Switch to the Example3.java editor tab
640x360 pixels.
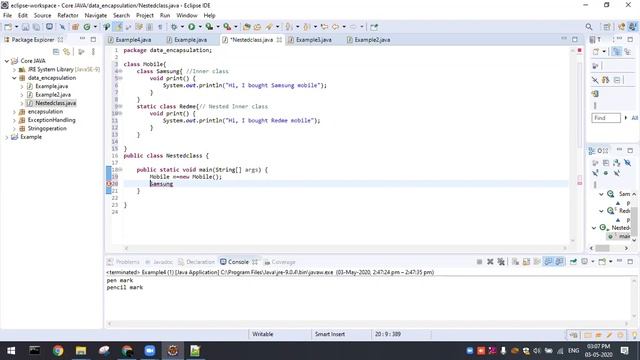(313, 40)
